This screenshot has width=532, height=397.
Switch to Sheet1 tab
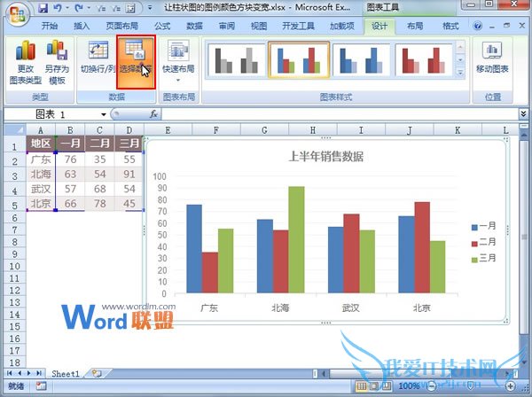pyautogui.click(x=65, y=374)
